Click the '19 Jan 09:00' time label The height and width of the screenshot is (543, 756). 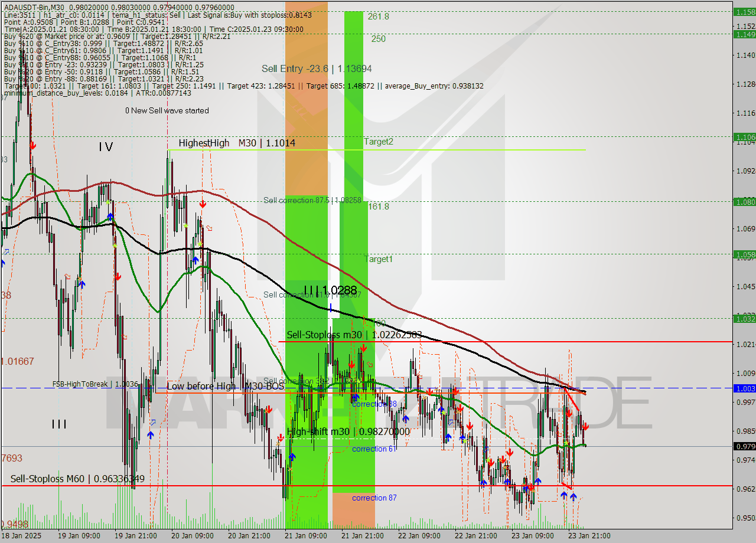tap(78, 536)
